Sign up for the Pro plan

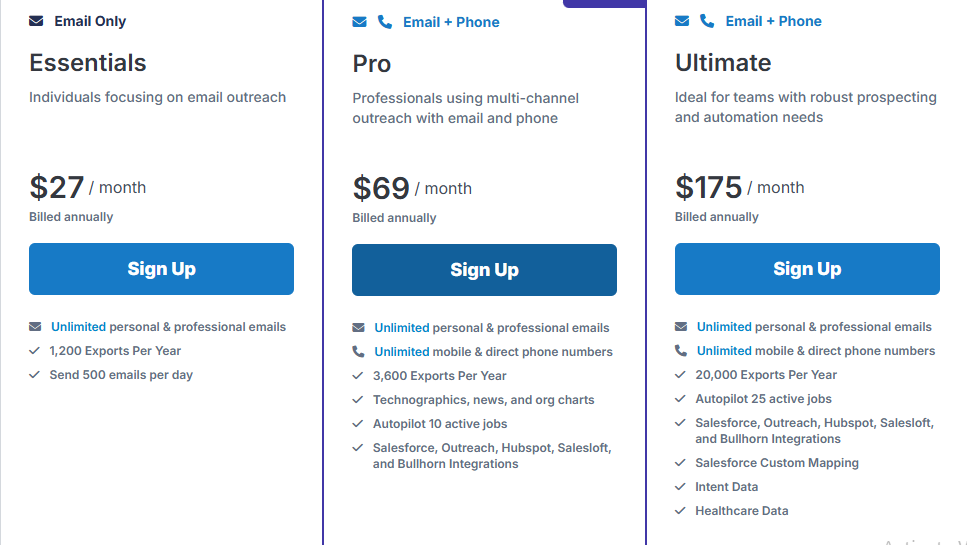484,270
